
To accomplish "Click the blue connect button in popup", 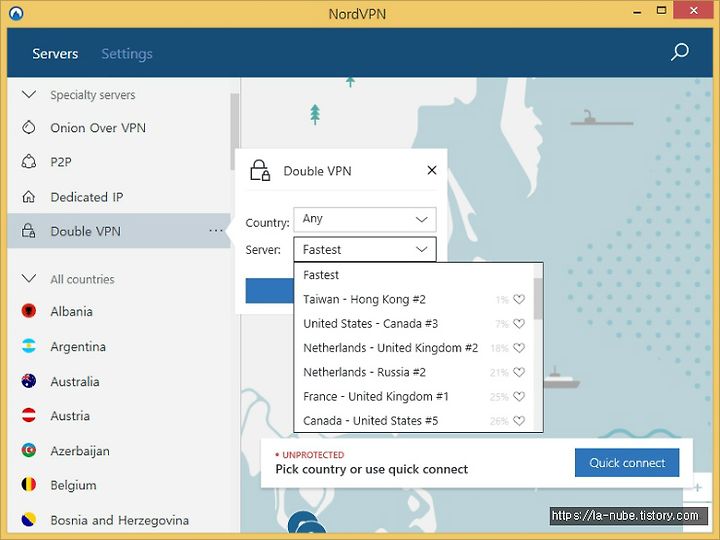I will (x=270, y=291).
